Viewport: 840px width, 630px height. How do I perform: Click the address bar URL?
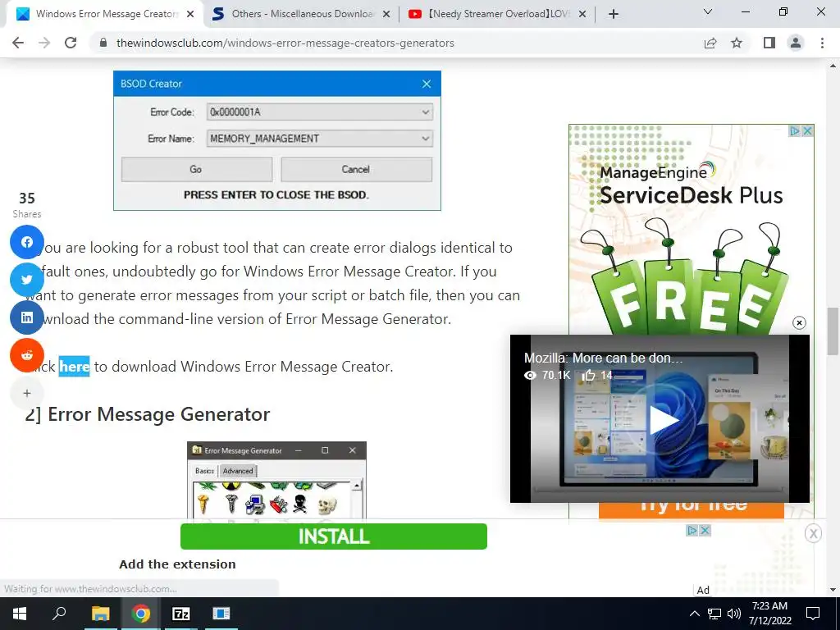coord(285,43)
